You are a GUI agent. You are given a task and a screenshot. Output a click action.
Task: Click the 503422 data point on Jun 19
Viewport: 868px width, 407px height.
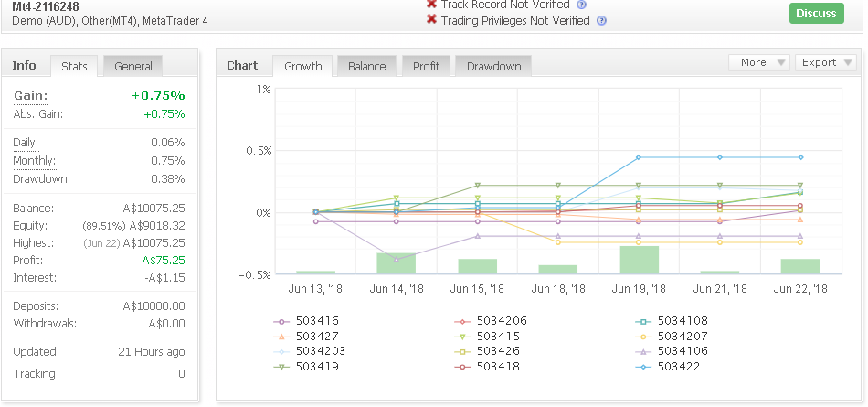pyautogui.click(x=639, y=157)
